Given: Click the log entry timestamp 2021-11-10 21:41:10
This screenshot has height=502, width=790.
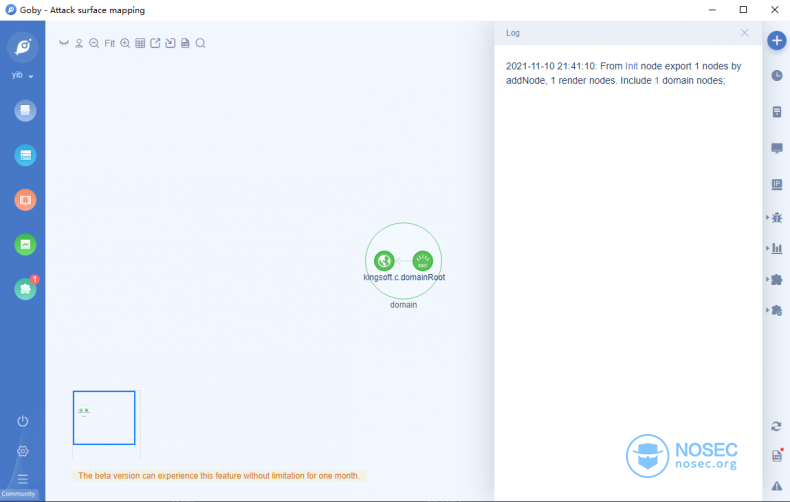Looking at the screenshot, I should click(x=551, y=66).
